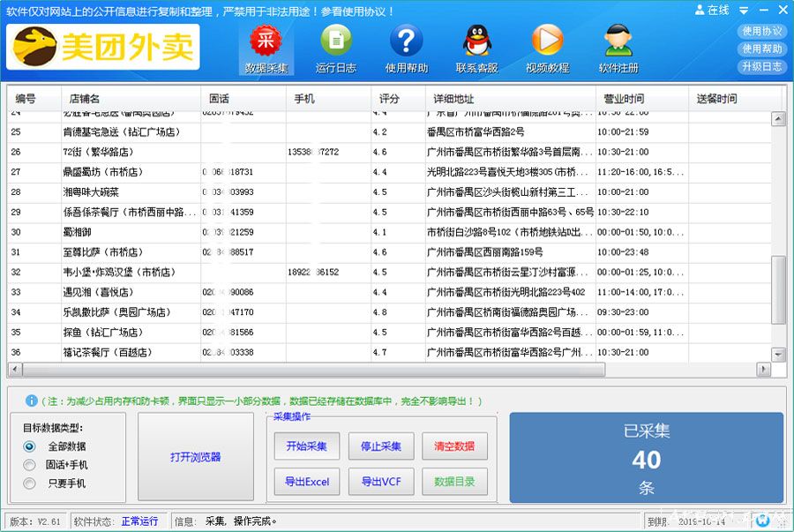Select the 固话+手机 radio button

(30, 465)
